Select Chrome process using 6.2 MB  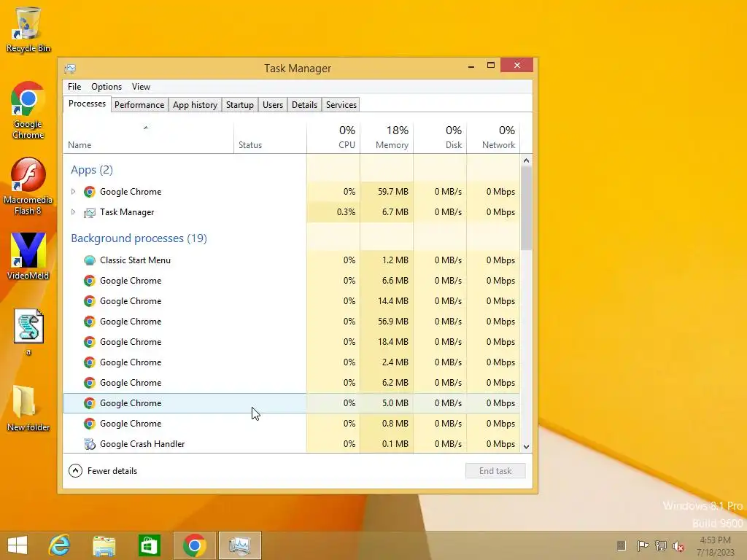click(292, 383)
